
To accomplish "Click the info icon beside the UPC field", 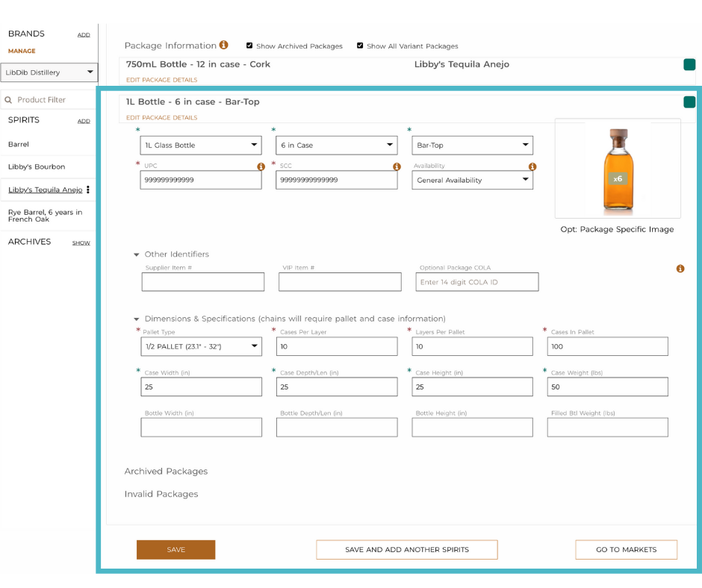I will point(259,165).
